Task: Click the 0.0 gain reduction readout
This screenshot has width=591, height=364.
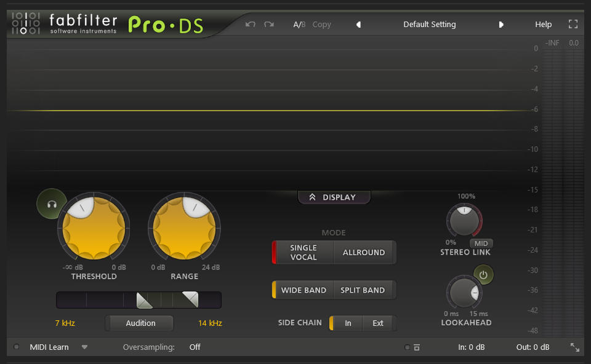Action: [574, 43]
